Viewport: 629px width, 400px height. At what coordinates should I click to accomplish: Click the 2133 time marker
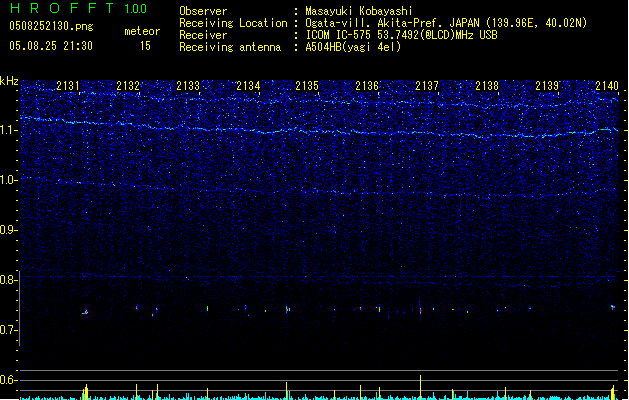188,87
